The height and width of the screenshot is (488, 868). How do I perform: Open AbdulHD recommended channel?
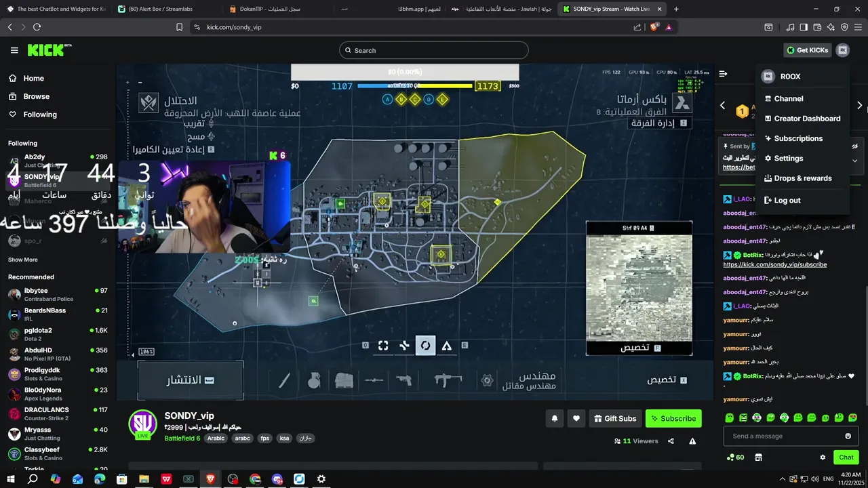[58, 354]
